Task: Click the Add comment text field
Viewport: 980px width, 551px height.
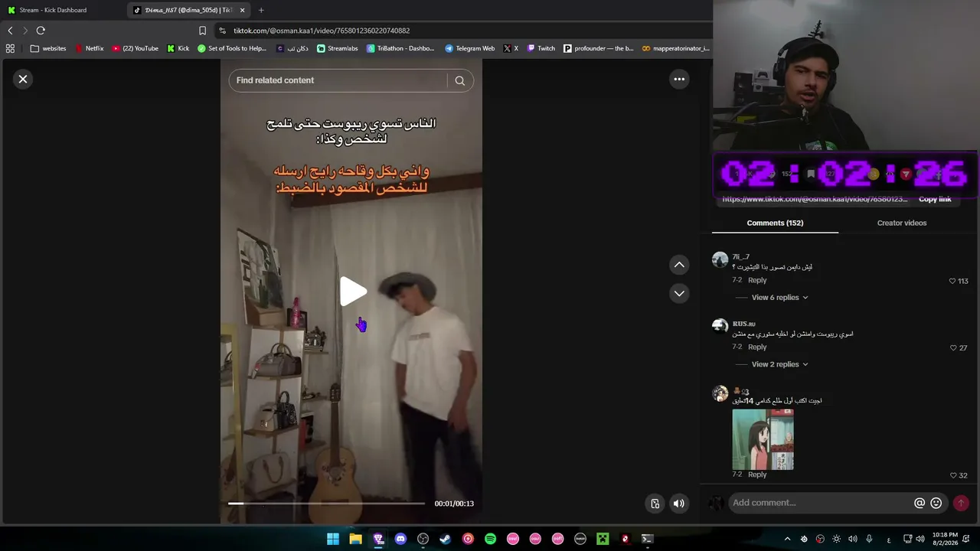Action: point(820,503)
